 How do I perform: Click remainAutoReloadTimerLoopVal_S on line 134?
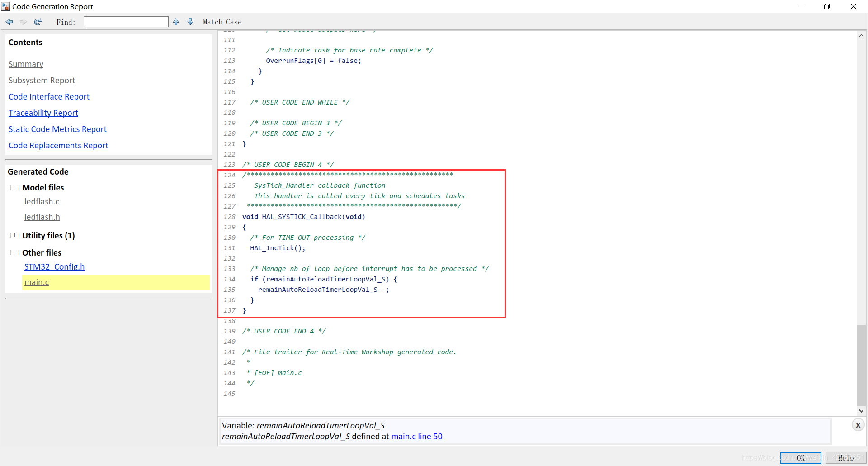point(325,279)
